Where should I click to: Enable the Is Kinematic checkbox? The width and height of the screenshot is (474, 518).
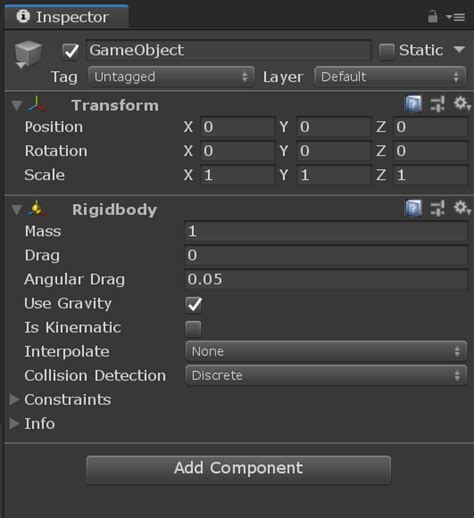pos(193,329)
